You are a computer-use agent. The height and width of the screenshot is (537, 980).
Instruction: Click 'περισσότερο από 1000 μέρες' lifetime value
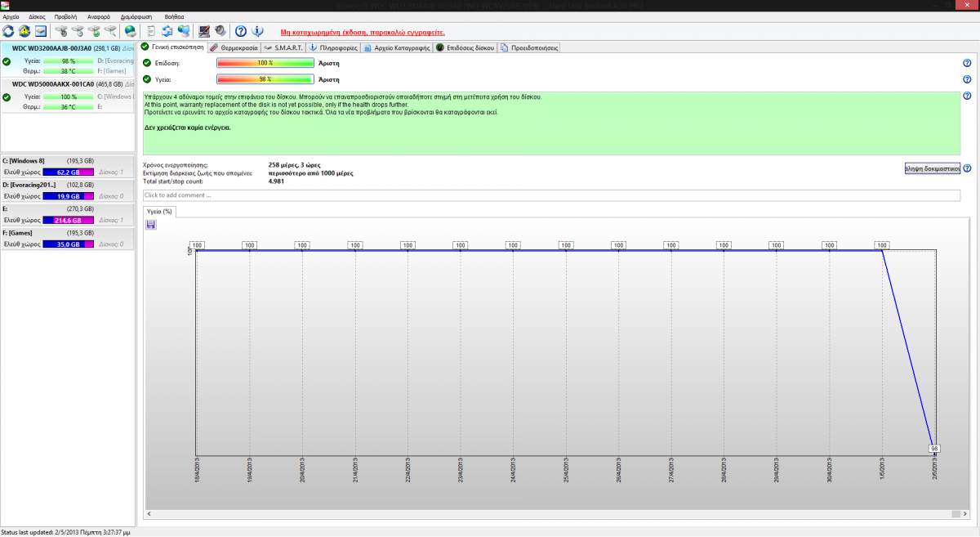311,173
